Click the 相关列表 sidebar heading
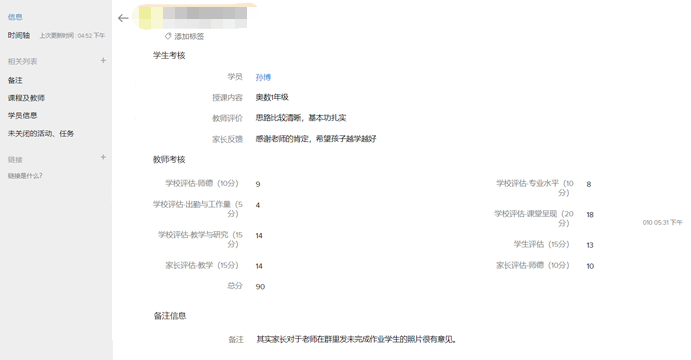This screenshot has width=691, height=360. point(22,61)
